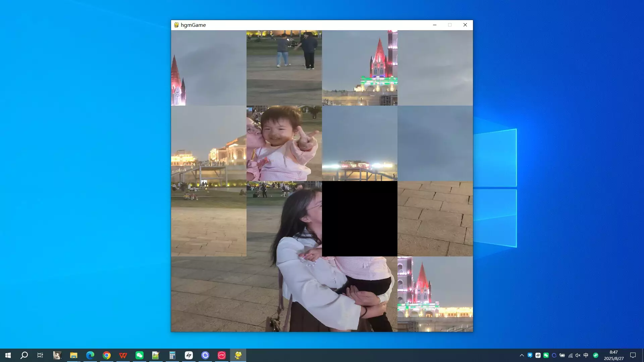This screenshot has height=362, width=644.
Task: Open the notification center
Action: (633, 355)
